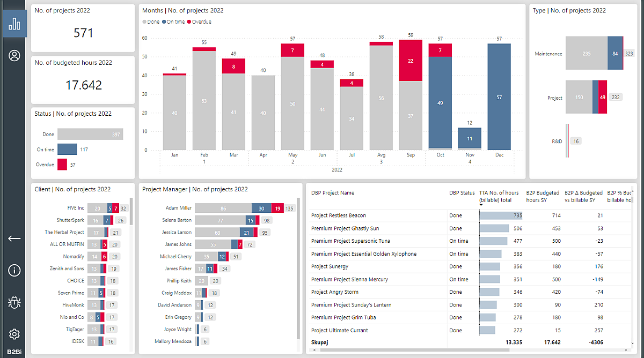Click the B2Bi logo at the bottom
Image resolution: width=644 pixels, height=358 pixels.
tap(14, 351)
